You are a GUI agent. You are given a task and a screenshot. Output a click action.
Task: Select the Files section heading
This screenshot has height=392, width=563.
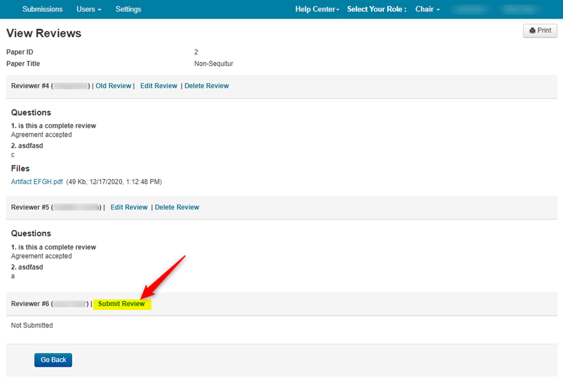click(x=21, y=168)
